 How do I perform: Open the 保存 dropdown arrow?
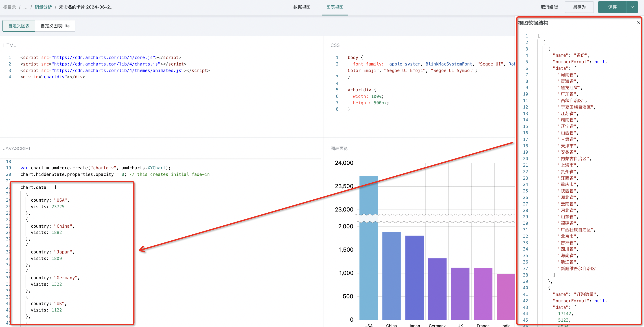[632, 7]
